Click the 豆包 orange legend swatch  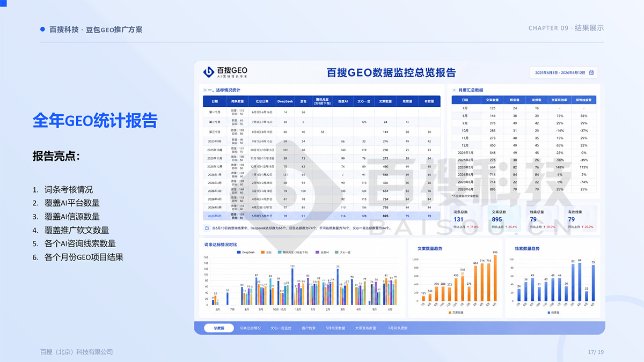(x=264, y=252)
